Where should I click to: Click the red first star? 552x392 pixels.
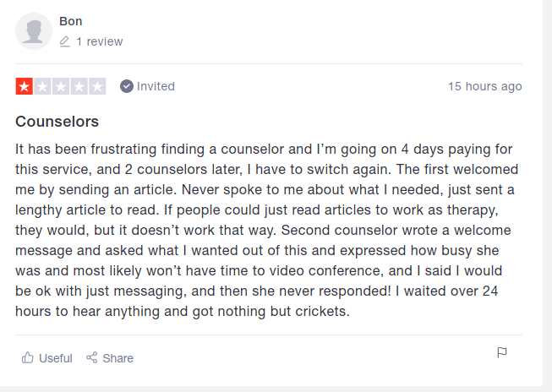tap(24, 86)
